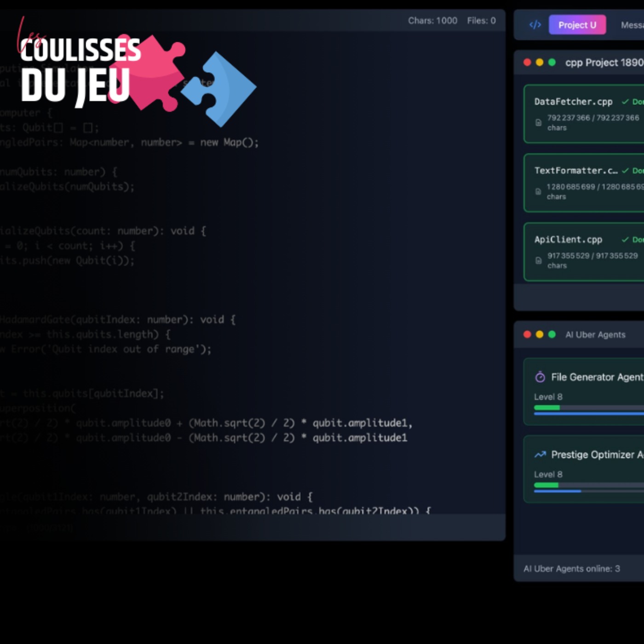Toggle the Done check on TextFormatter.c file

(626, 170)
